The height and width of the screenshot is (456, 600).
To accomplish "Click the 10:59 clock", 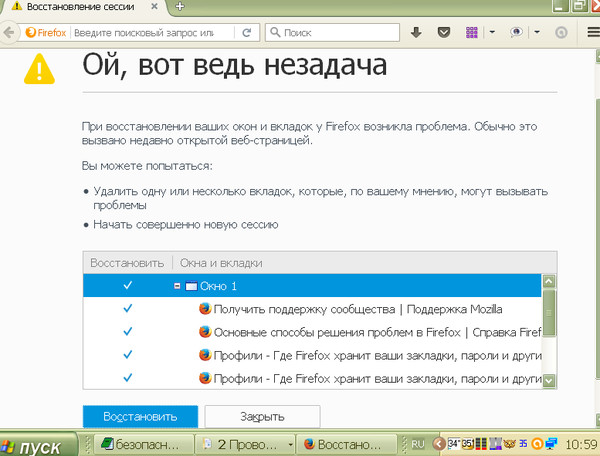I will tap(581, 444).
